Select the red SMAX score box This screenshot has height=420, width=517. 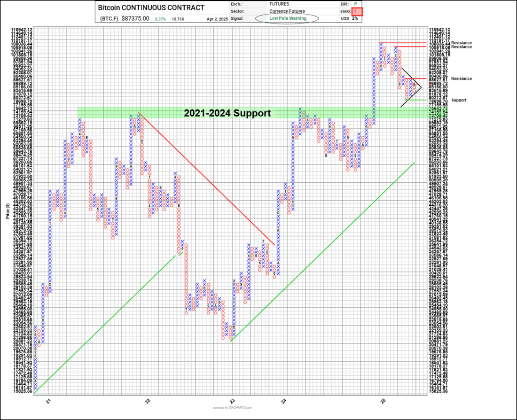coord(356,12)
